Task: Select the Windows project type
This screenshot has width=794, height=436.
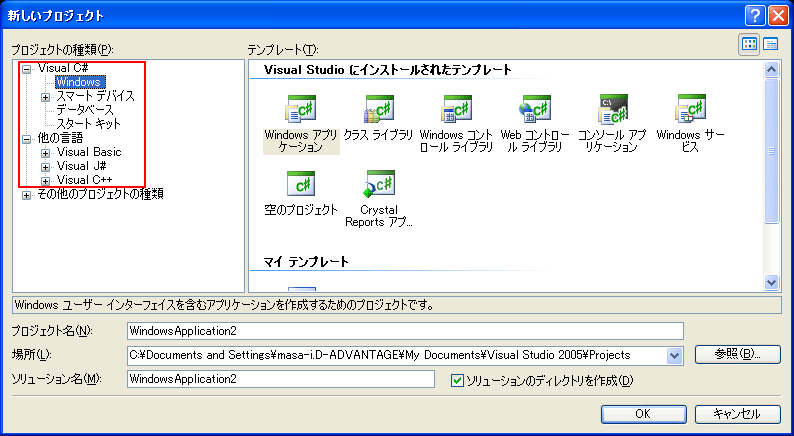Action: pyautogui.click(x=80, y=82)
